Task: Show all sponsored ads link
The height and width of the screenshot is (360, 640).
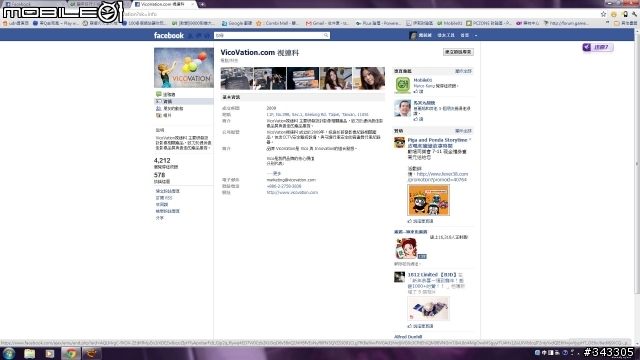Action: coord(463,131)
